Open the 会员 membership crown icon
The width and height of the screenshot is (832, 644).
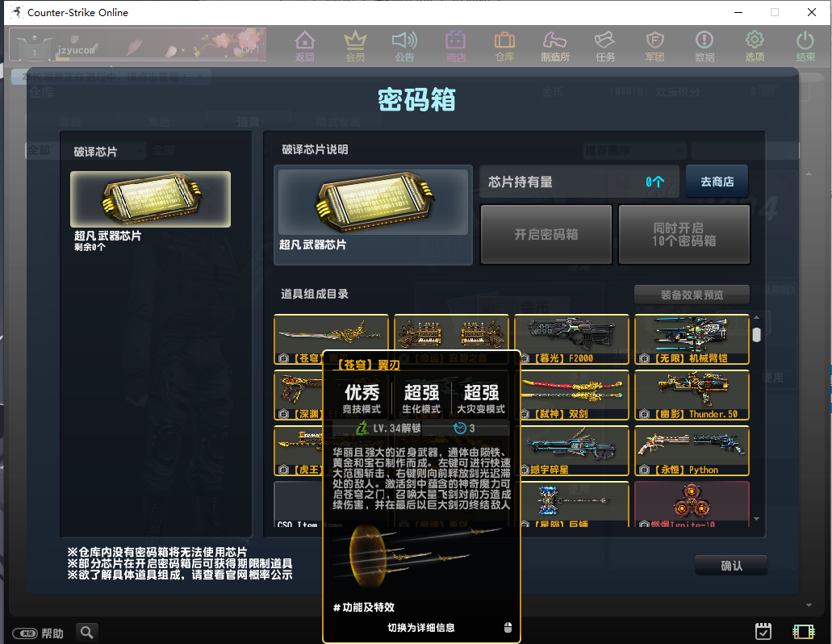point(355,44)
